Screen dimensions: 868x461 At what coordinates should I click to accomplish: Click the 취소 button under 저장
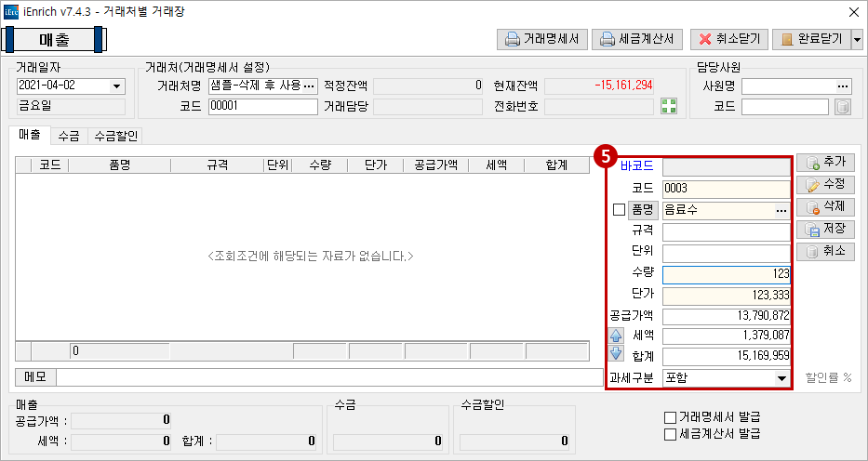pos(825,252)
